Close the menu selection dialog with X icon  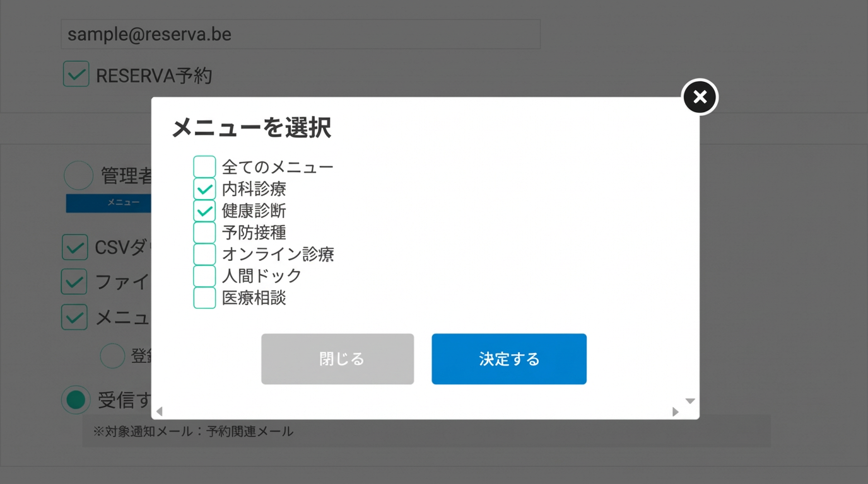tap(700, 97)
